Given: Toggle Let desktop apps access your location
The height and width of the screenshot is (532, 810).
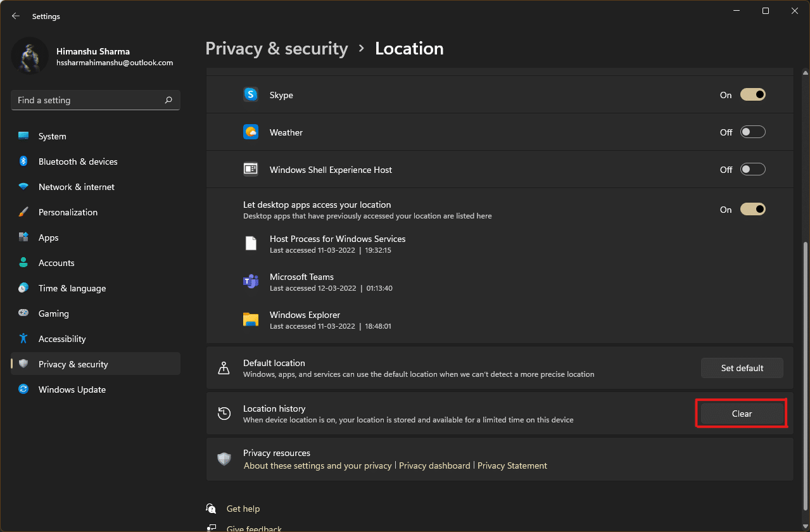Looking at the screenshot, I should coord(753,210).
